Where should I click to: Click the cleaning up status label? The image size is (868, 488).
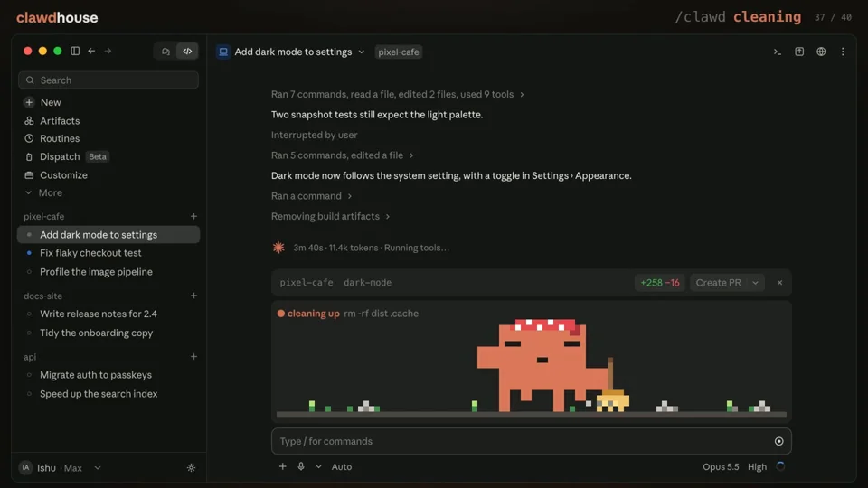pos(314,314)
